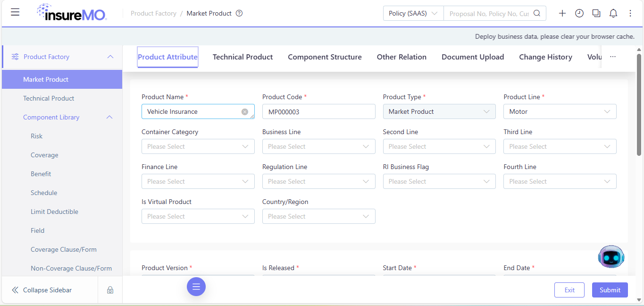The height and width of the screenshot is (306, 644).
Task: Open the Business Line dropdown
Action: (319, 146)
